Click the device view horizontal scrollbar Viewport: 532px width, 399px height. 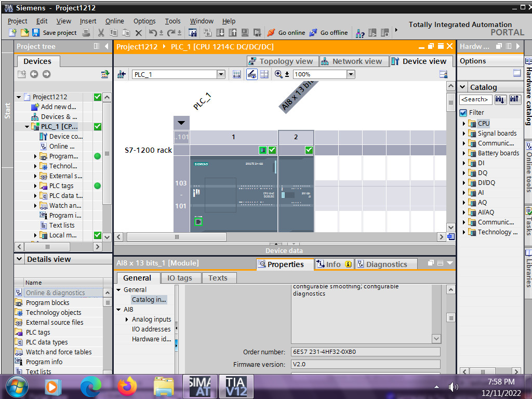pyautogui.click(x=177, y=237)
